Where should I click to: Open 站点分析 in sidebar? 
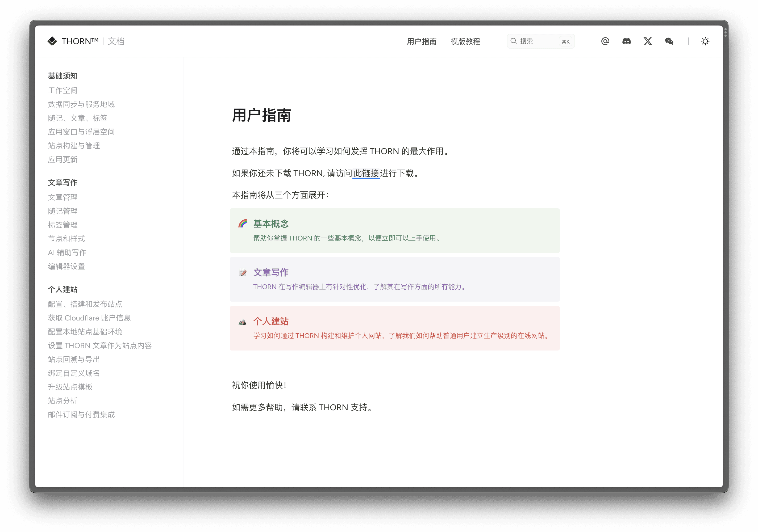(63, 401)
